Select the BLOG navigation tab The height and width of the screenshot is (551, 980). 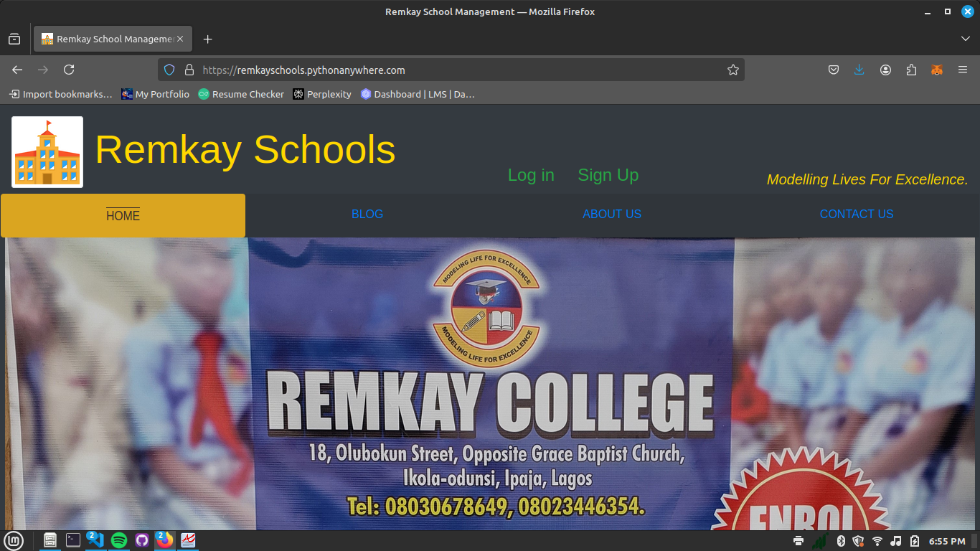point(367,214)
